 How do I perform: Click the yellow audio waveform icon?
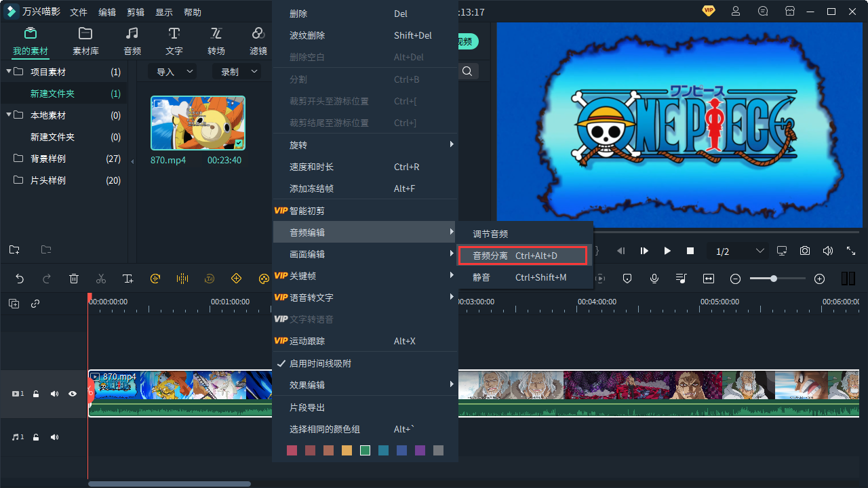tap(182, 279)
